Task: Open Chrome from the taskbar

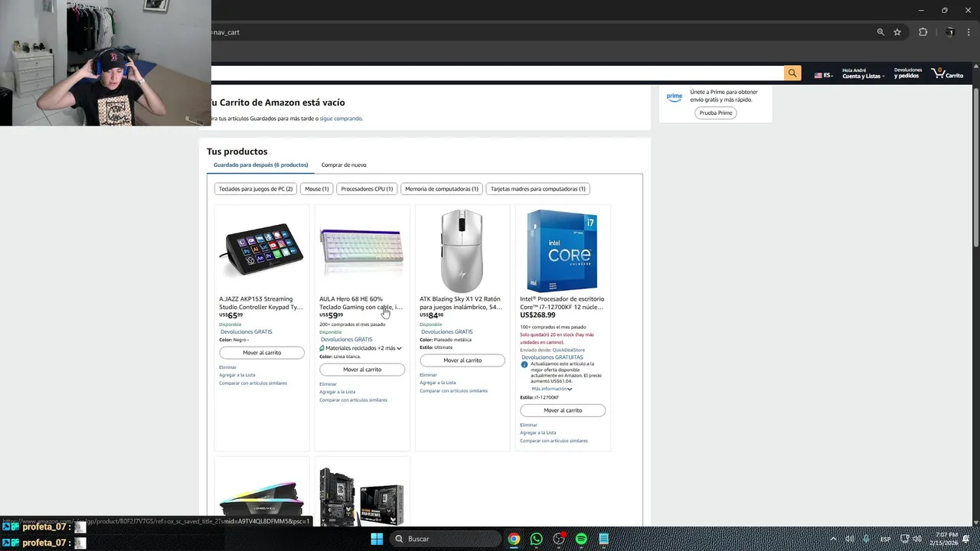Action: click(x=514, y=539)
